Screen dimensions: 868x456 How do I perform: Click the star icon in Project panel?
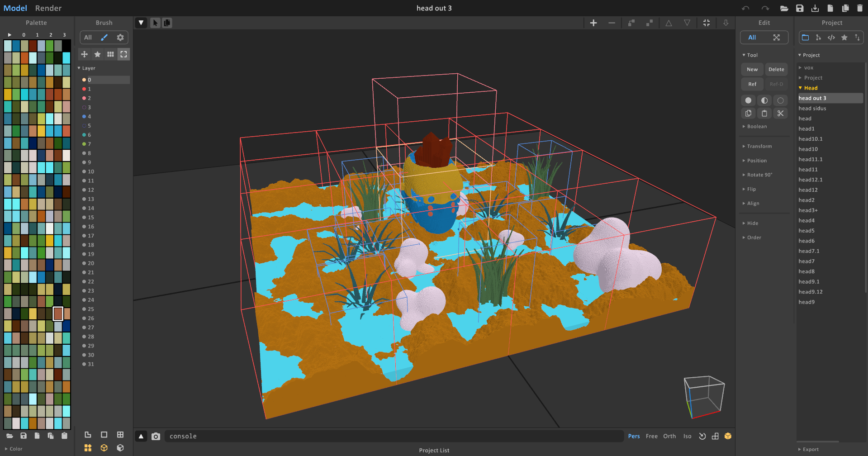(844, 38)
